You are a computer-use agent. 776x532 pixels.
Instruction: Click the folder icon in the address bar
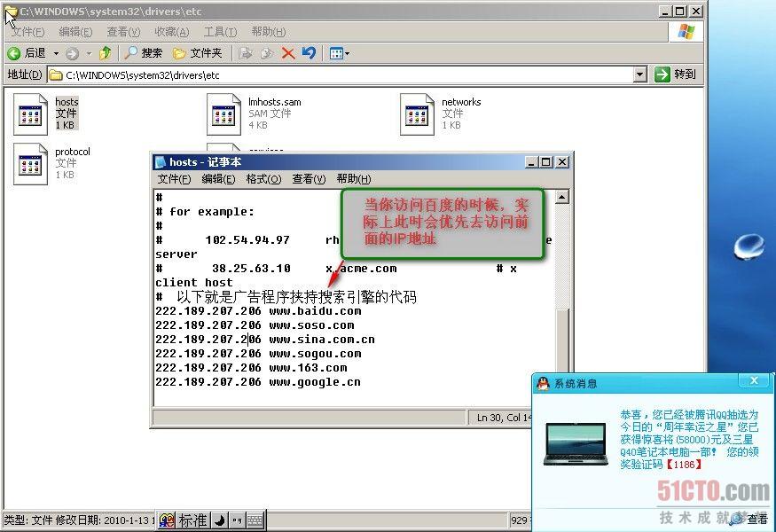(x=57, y=75)
